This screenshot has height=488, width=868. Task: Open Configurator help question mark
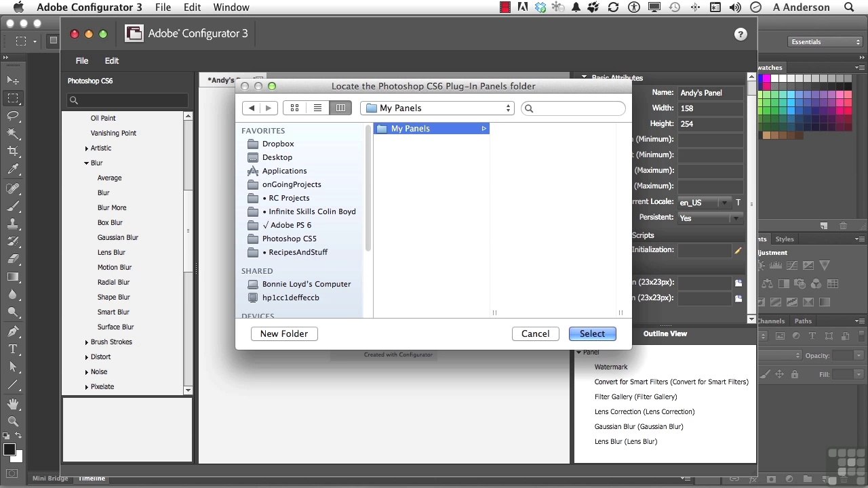pos(741,35)
